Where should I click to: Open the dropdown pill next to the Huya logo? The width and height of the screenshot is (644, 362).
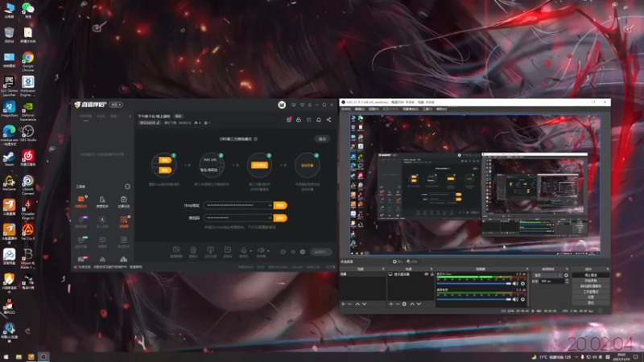pyautogui.click(x=116, y=105)
